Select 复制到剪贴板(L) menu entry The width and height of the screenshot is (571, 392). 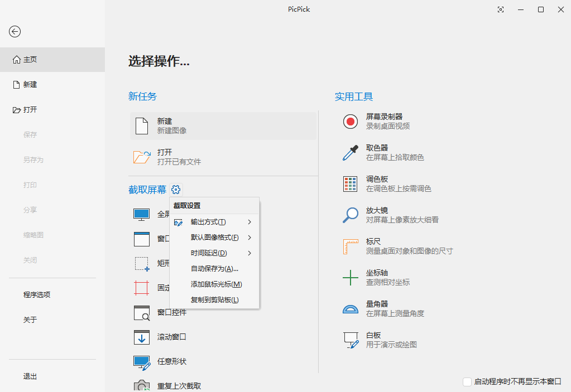pos(214,300)
